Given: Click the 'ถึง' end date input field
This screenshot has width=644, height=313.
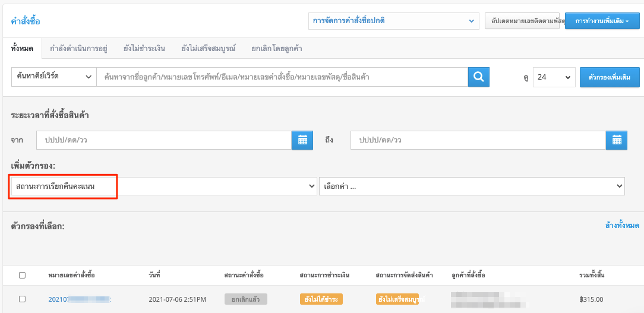Looking at the screenshot, I should click(x=478, y=140).
